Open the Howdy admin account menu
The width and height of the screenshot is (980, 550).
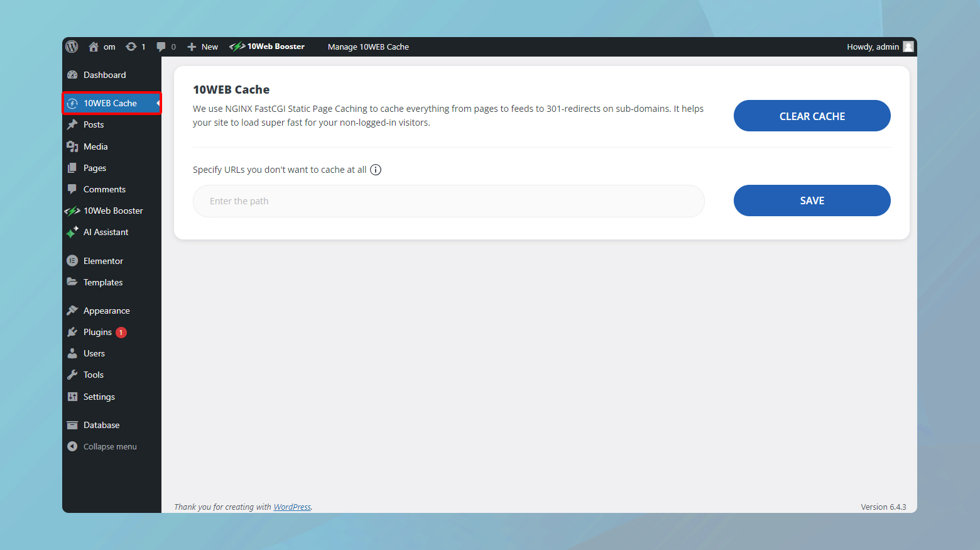[873, 46]
